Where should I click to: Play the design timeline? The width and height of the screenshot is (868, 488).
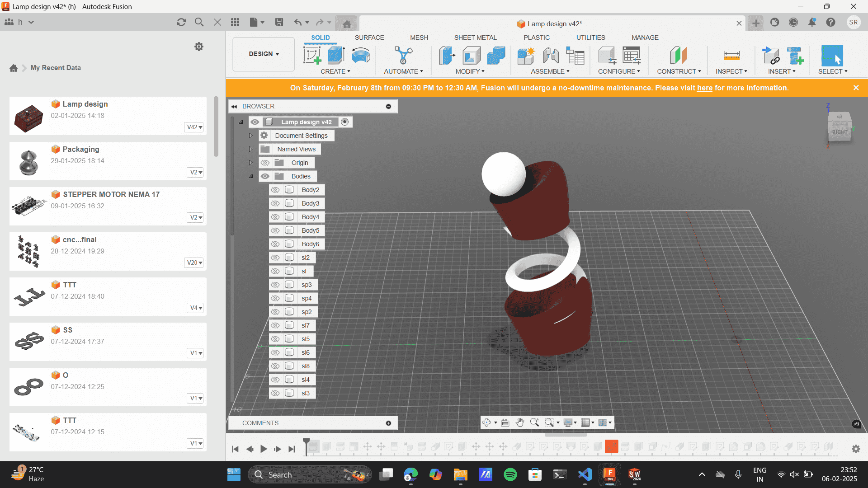[264, 449]
